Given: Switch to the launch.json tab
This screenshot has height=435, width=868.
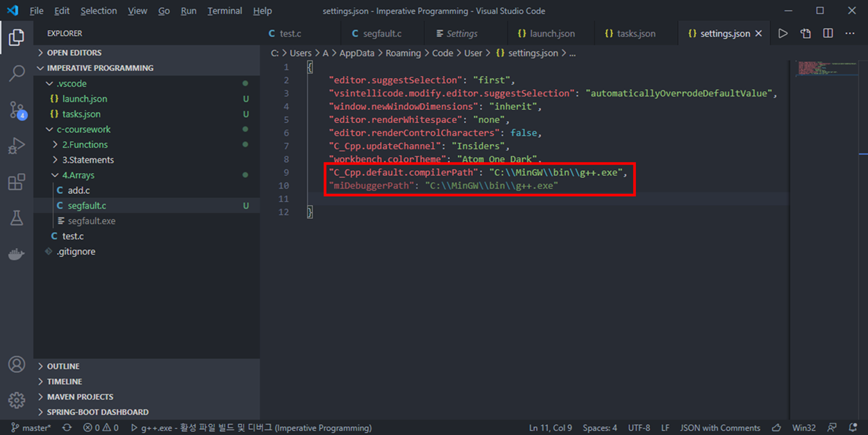Looking at the screenshot, I should (x=551, y=33).
